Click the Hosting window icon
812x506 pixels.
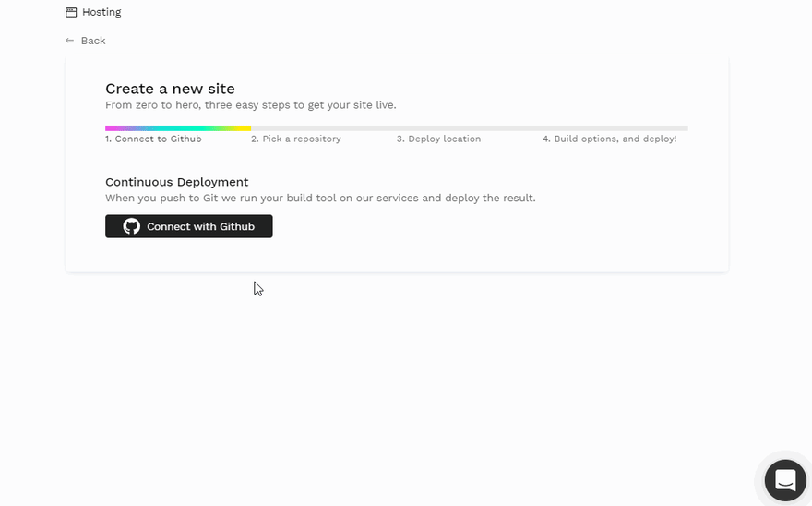tap(71, 12)
